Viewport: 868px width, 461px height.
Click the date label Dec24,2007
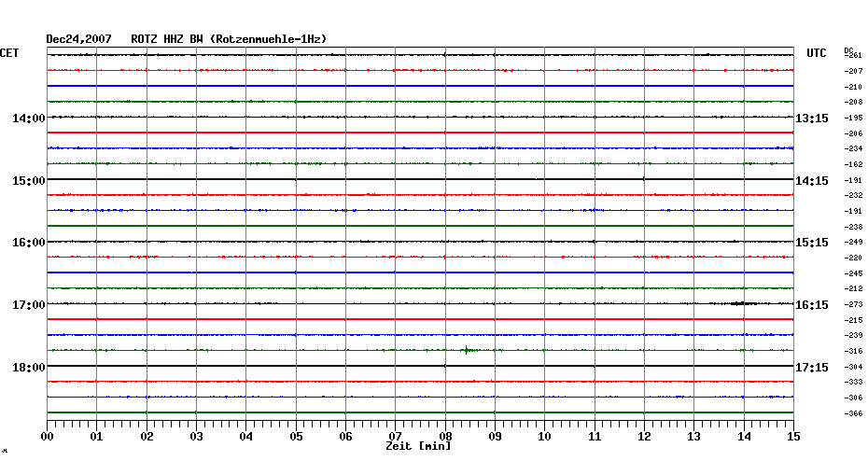pos(78,39)
